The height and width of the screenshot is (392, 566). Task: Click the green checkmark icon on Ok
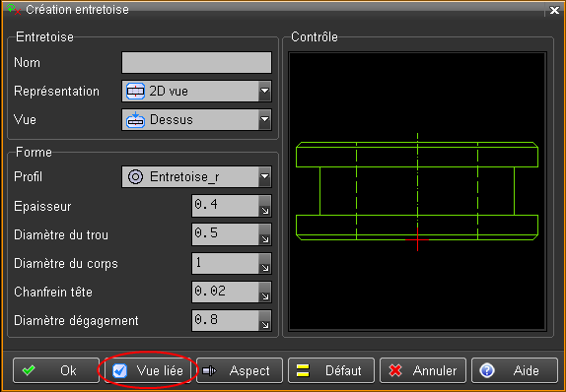click(29, 370)
